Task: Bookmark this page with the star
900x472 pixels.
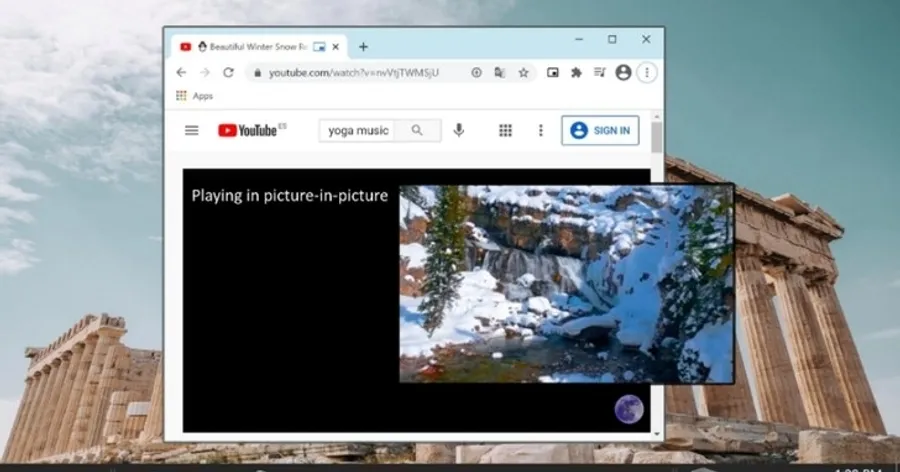Action: 523,73
